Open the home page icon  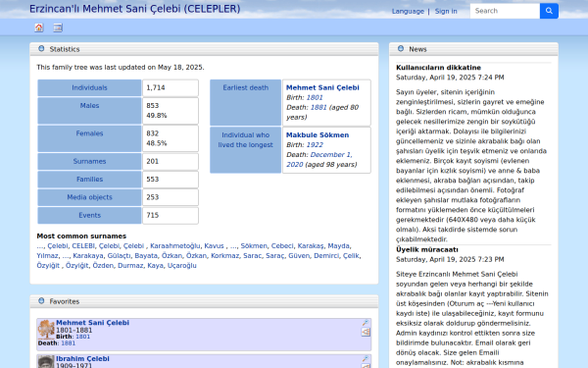pos(38,27)
